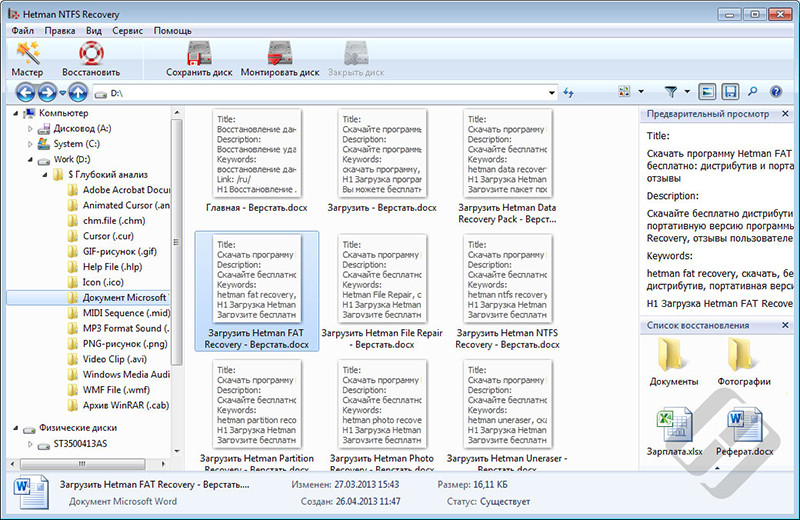This screenshot has width=800, height=520.
Task: Collapse the Work (D:) node
Action: point(30,160)
